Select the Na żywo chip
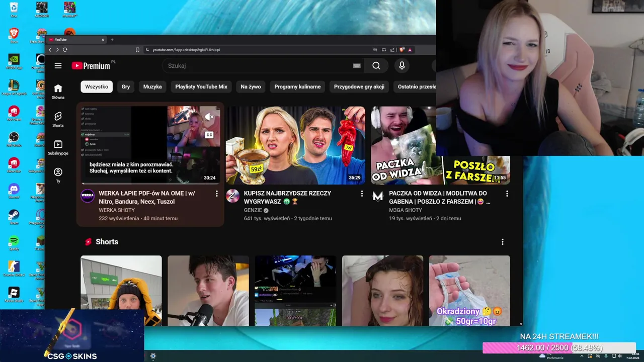The image size is (644, 362). click(251, 86)
